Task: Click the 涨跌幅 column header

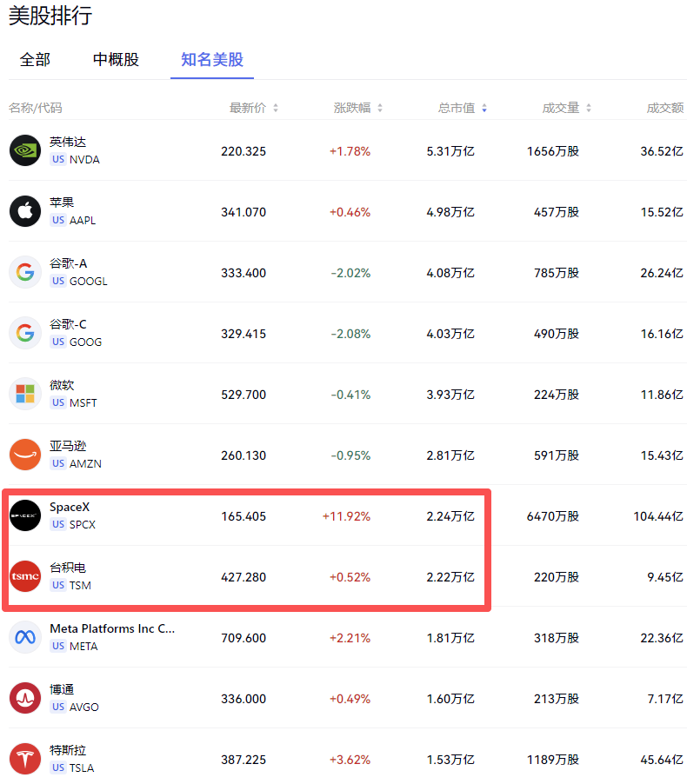Action: pos(352,108)
